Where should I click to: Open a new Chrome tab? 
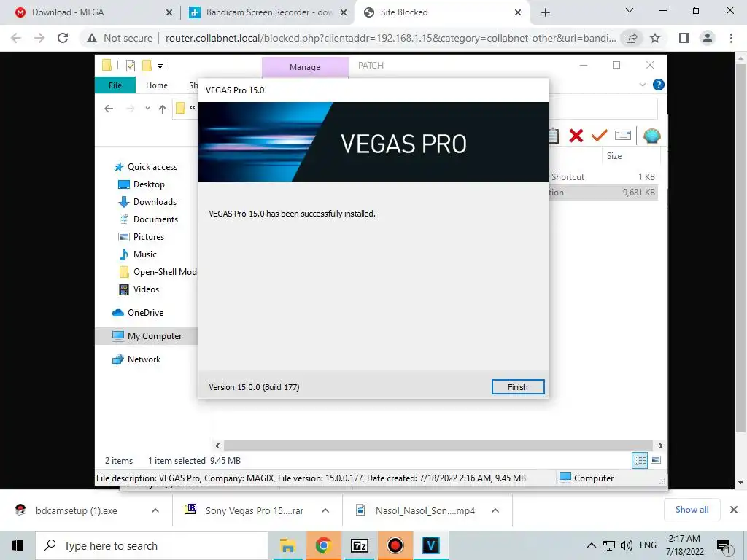point(546,12)
